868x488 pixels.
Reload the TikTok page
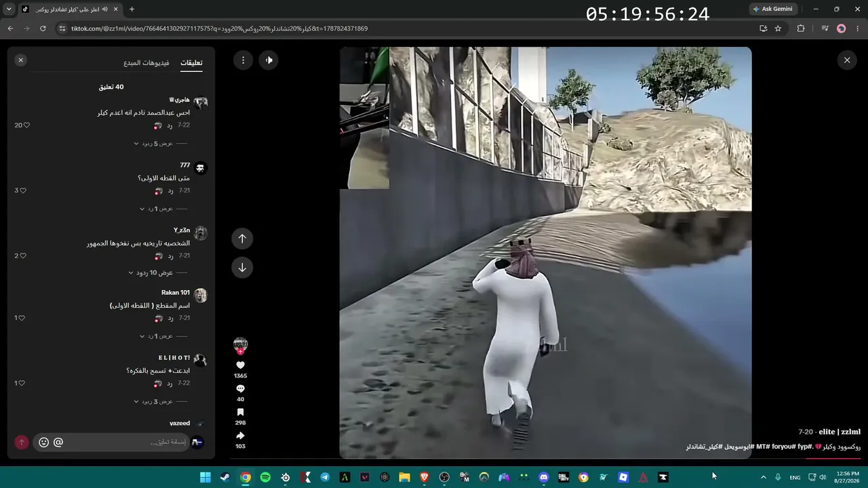point(43,28)
